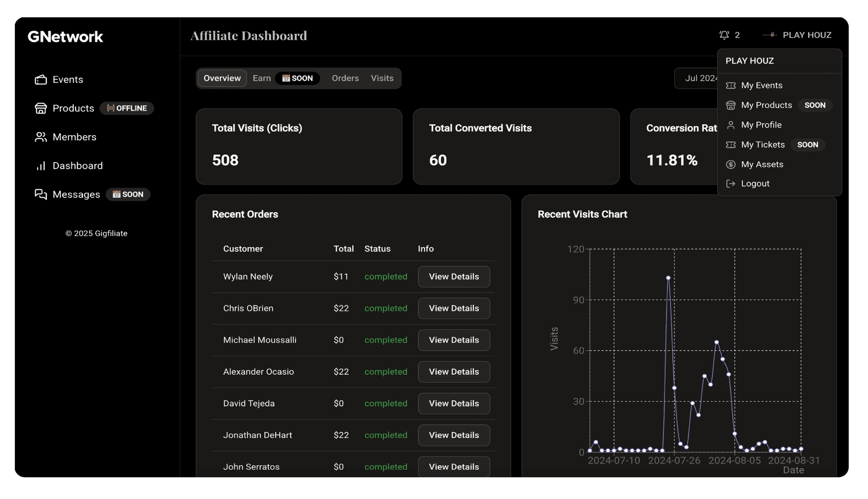Select the Earn tab
Viewport: 868px width, 499px height.
tap(261, 78)
